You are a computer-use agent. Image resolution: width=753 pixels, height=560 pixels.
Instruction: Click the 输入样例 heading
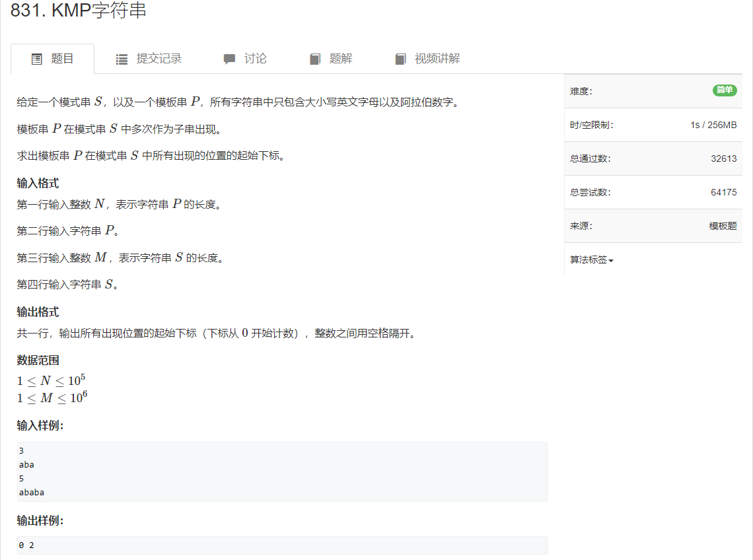40,425
